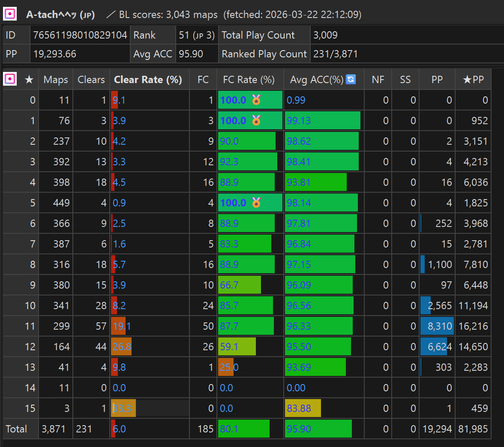Sort by the SS column header

pyautogui.click(x=405, y=79)
